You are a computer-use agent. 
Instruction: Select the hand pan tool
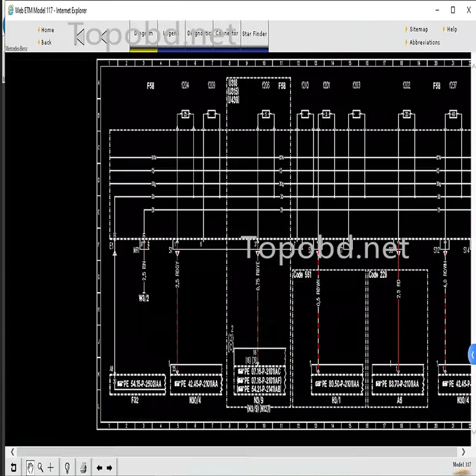click(30, 467)
